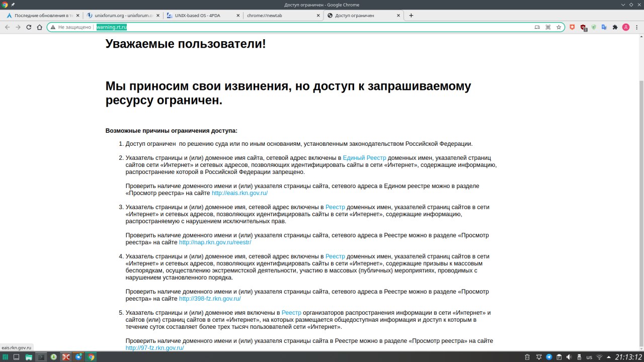Open the Telegram taskbar window

79,357
